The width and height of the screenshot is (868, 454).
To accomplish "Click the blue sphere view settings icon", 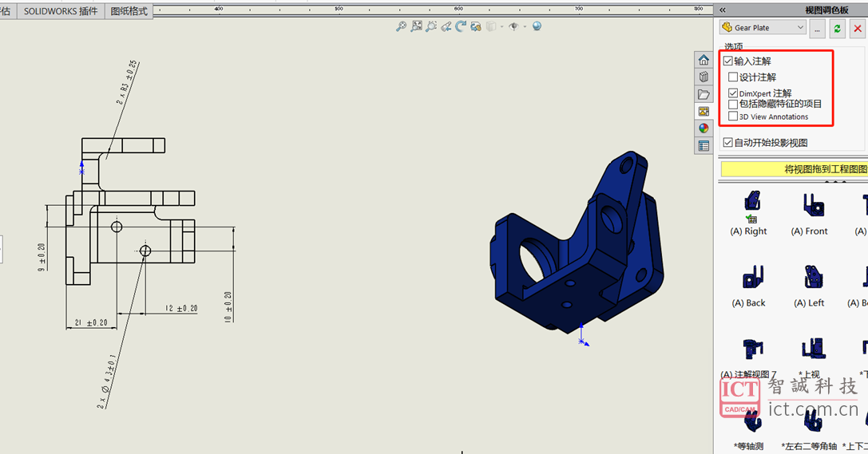I will (x=537, y=26).
